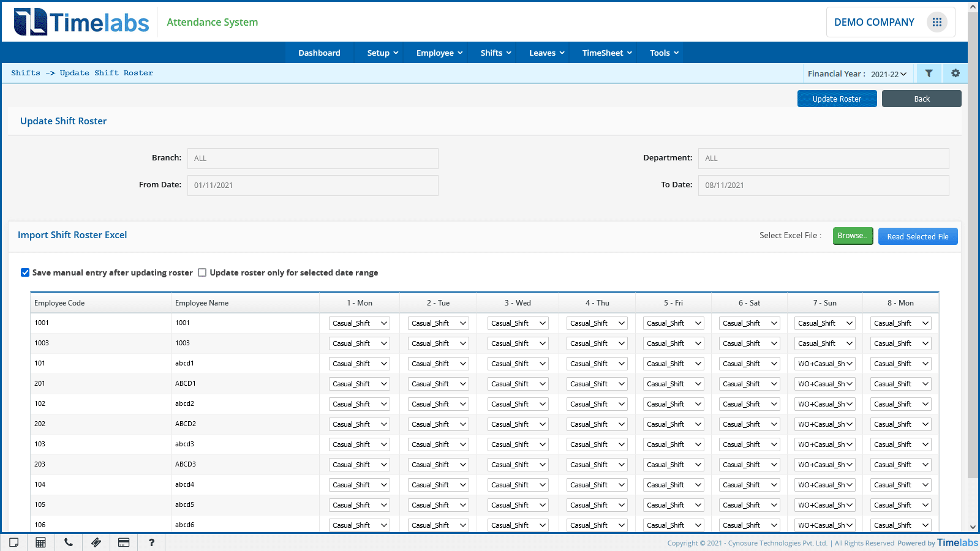Screen dimensions: 980x551
Task: Open 5 - Fri shift dropdown for abcd2
Action: click(x=673, y=404)
